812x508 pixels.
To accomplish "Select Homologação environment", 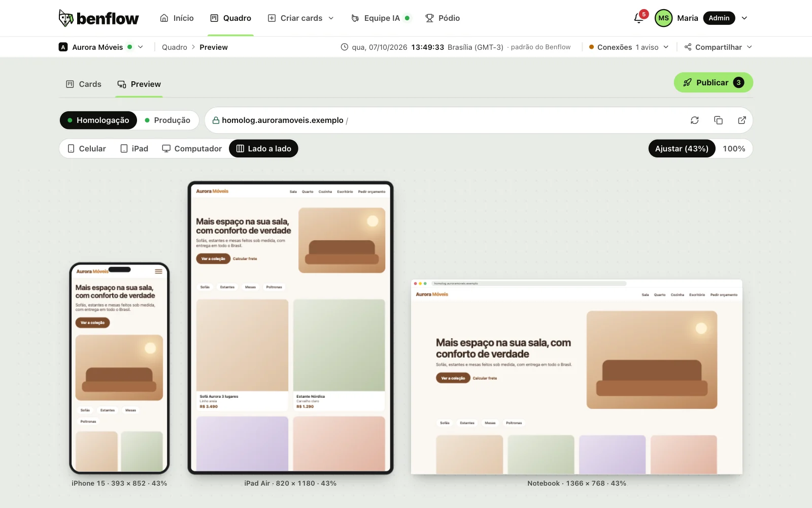I will pos(98,120).
